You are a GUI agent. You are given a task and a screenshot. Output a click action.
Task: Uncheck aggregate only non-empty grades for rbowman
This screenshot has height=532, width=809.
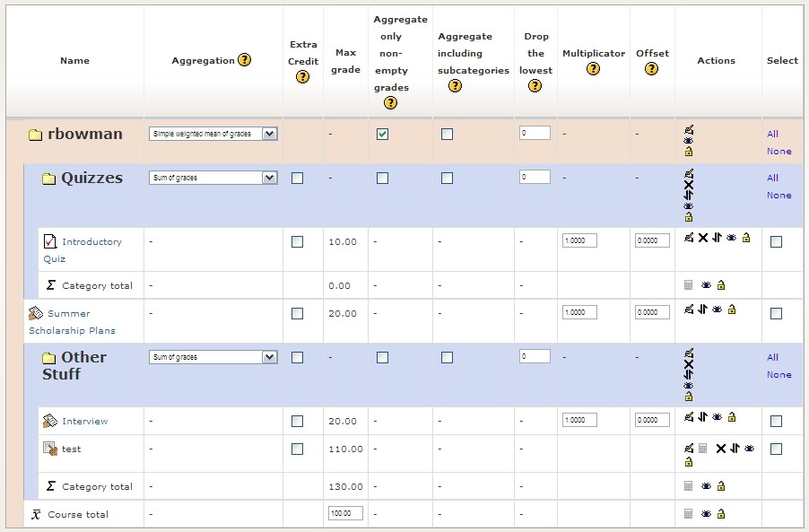pos(383,134)
